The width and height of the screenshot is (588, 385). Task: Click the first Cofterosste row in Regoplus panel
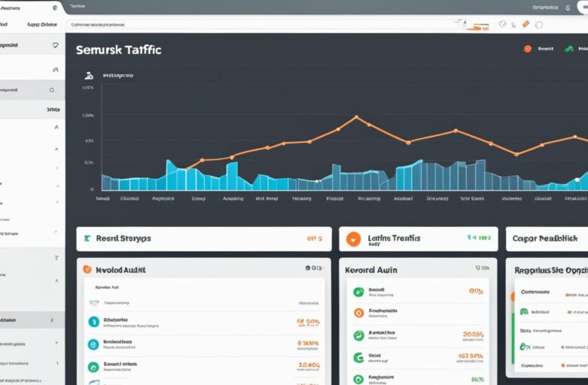[551, 293]
